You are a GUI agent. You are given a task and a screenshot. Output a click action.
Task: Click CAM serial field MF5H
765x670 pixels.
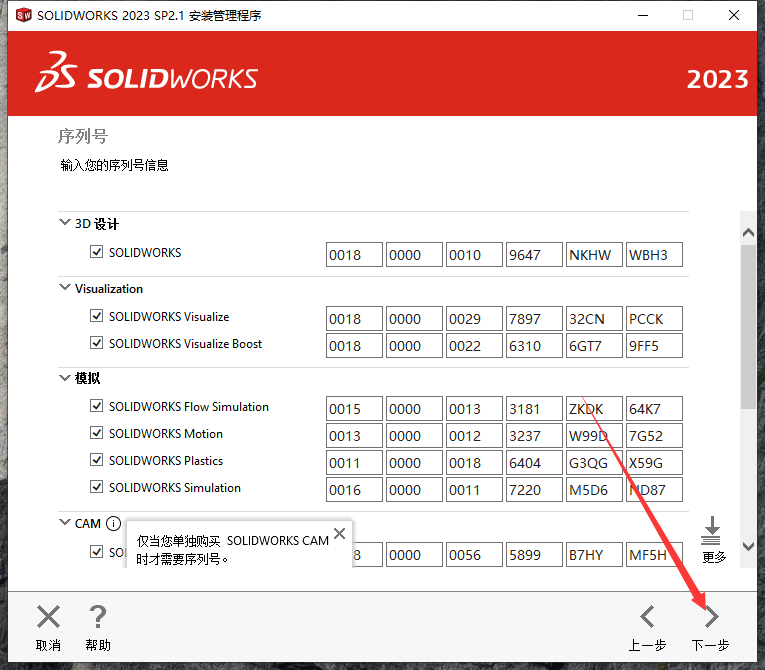(654, 554)
